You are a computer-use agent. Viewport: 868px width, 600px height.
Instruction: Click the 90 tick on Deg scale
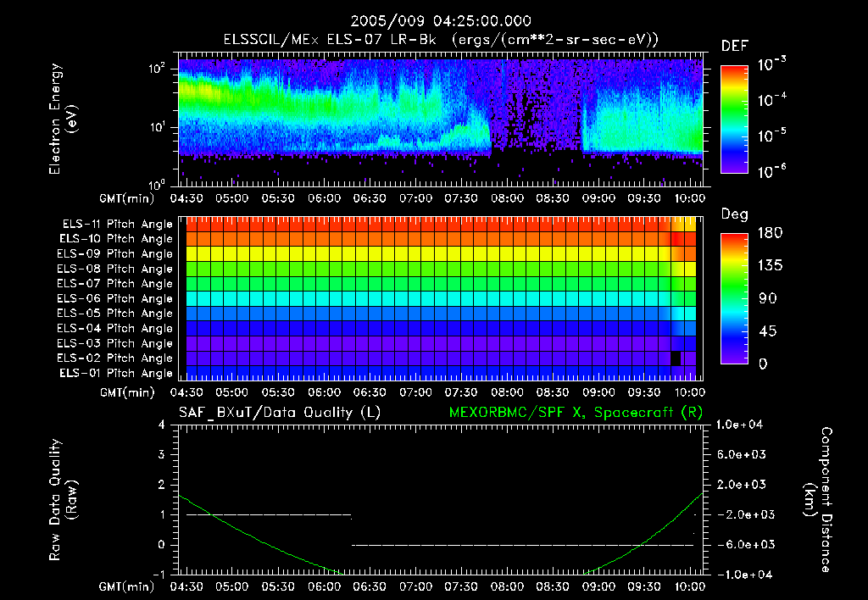[768, 299]
